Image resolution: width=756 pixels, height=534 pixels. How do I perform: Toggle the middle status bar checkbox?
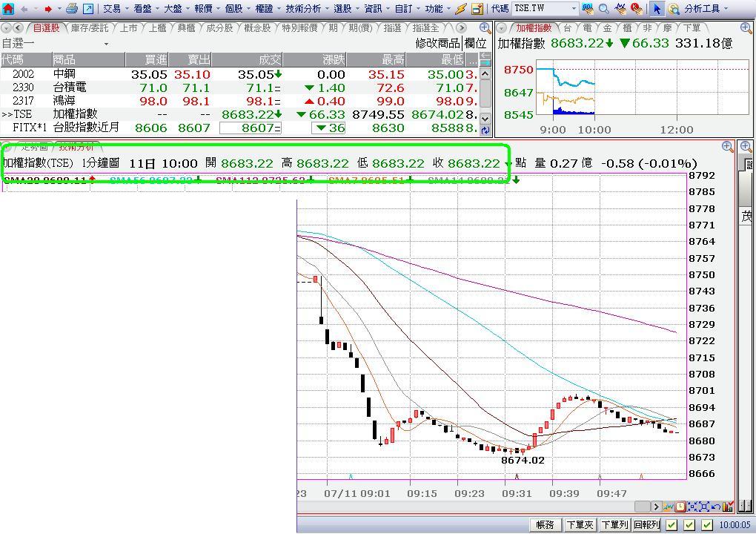click(x=689, y=525)
